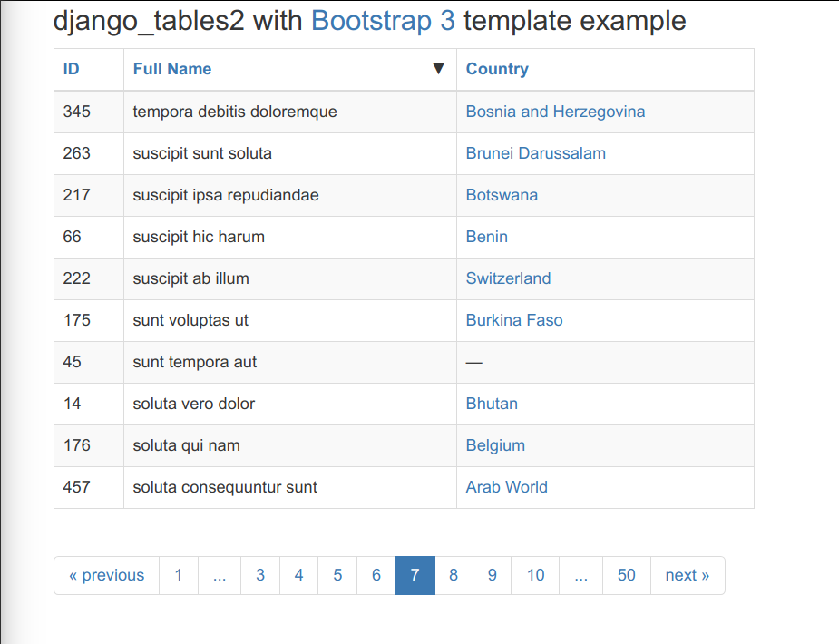Click next to view following page
The width and height of the screenshot is (839, 644).
click(688, 575)
